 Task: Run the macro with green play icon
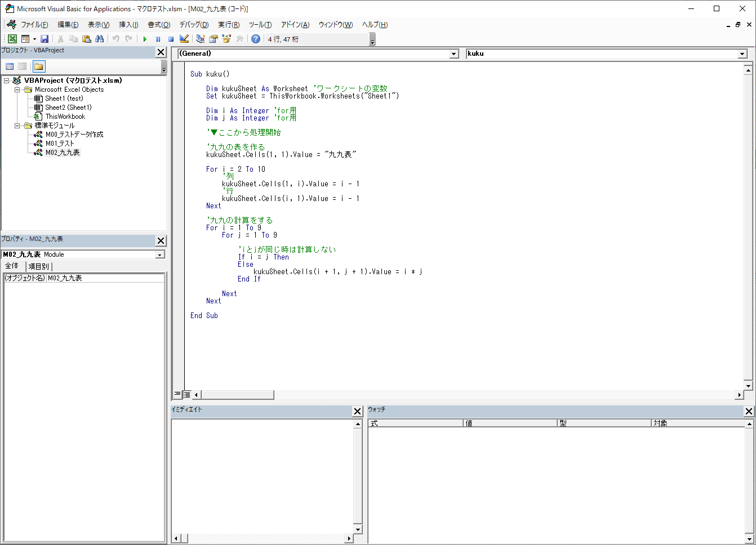pos(145,39)
